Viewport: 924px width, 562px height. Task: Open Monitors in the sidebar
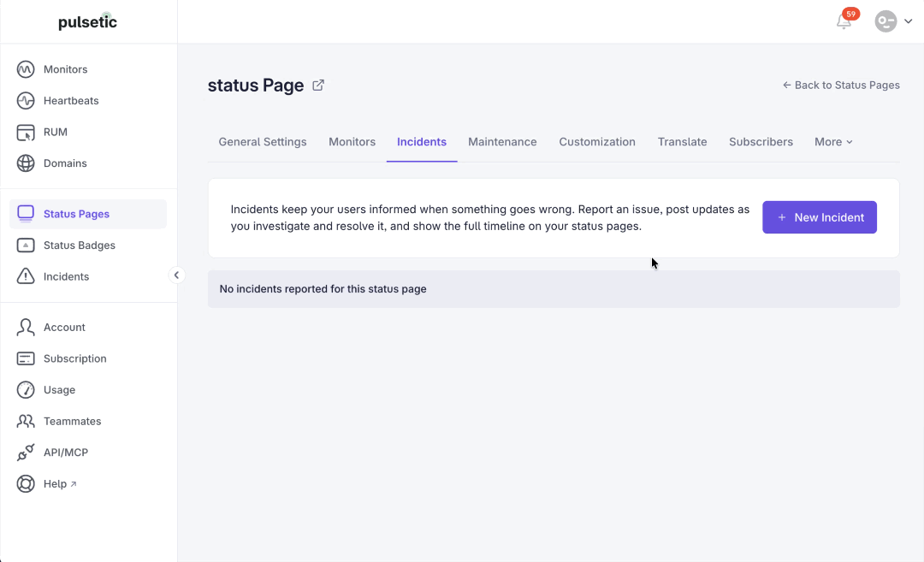(x=88, y=69)
